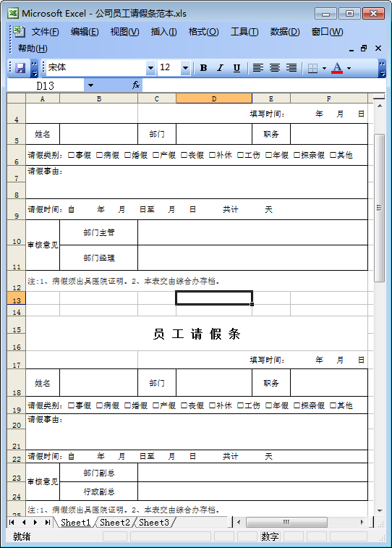Open the 文件(F) menu
Screen dimensions: 392x548
[x=46, y=32]
